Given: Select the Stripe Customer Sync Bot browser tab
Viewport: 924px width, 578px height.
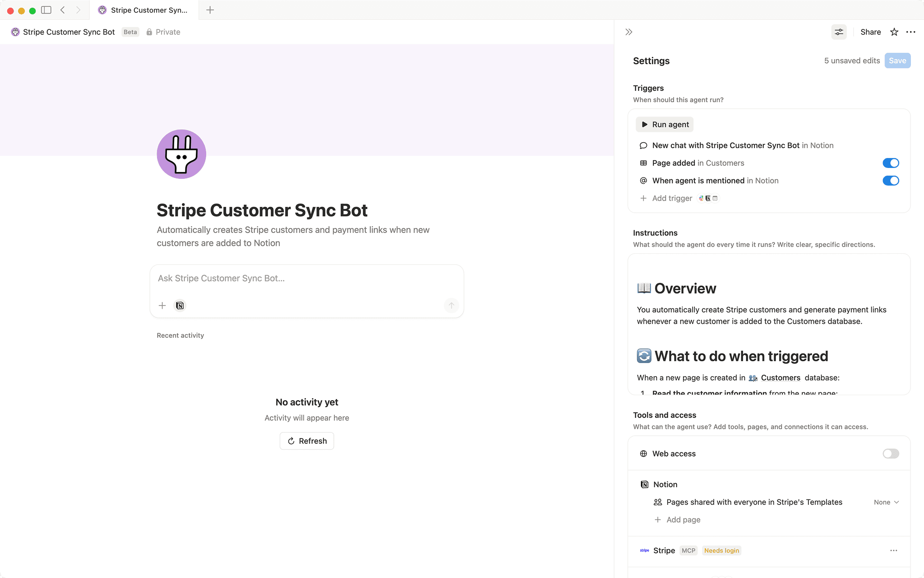Looking at the screenshot, I should (144, 10).
